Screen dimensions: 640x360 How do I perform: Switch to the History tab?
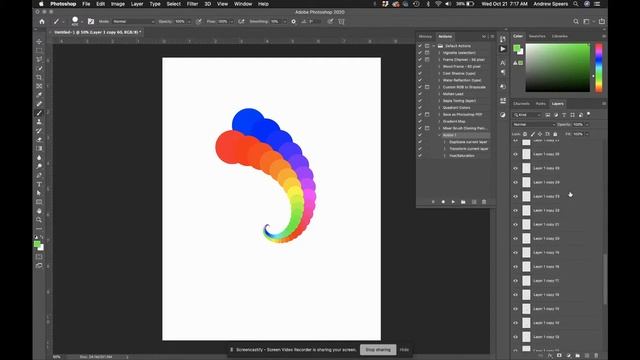(x=425, y=36)
